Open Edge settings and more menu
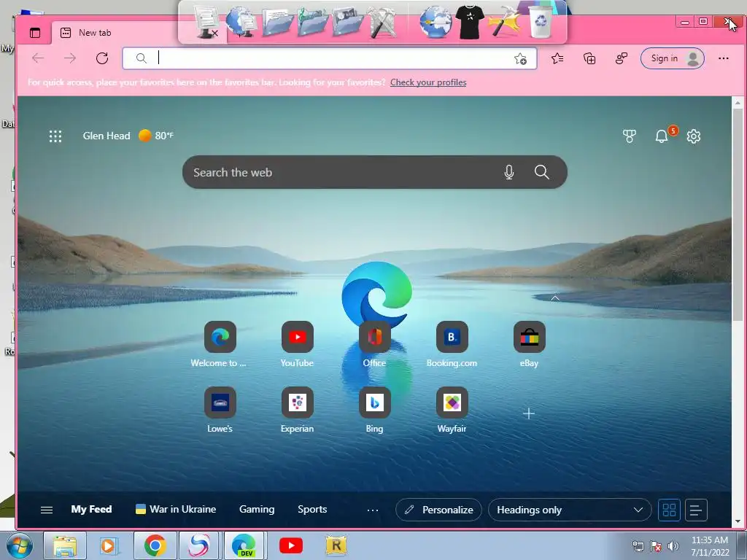747x560 pixels. [x=723, y=58]
